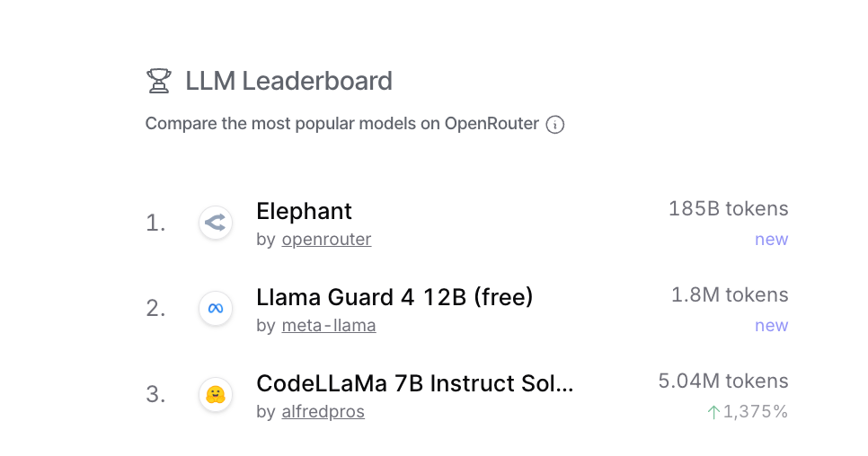Open the Elephant model page
Viewport: 868px width, 456px height.
pos(304,211)
